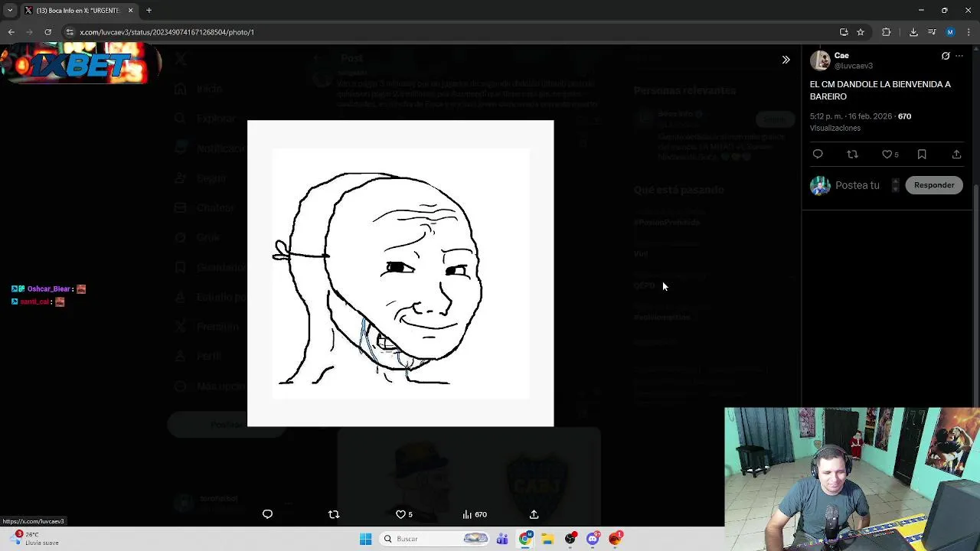Open analytics showing 670 below photo
The width and height of the screenshot is (980, 551).
point(475,514)
